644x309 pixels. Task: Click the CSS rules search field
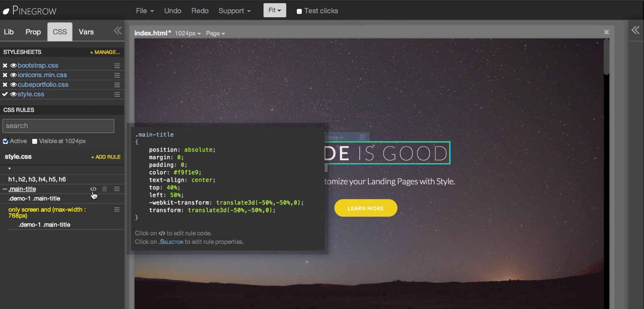point(58,126)
